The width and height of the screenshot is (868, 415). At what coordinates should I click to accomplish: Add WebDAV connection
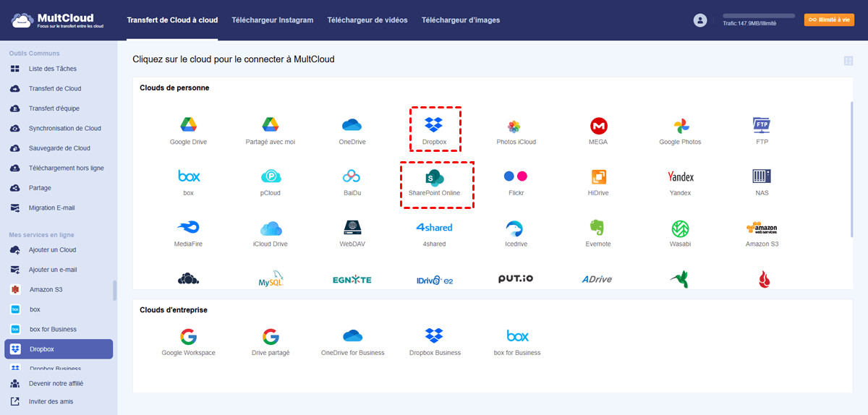pos(352,228)
